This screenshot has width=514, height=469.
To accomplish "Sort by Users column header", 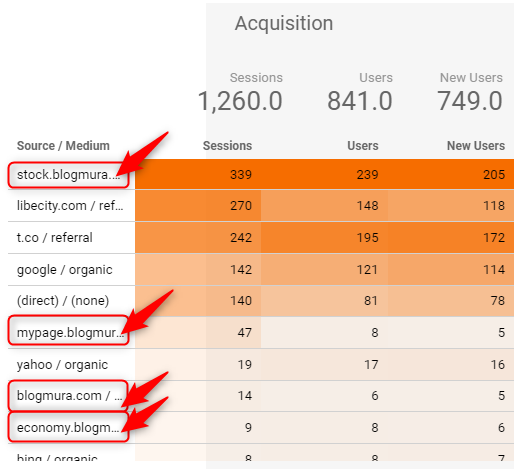I will point(363,146).
